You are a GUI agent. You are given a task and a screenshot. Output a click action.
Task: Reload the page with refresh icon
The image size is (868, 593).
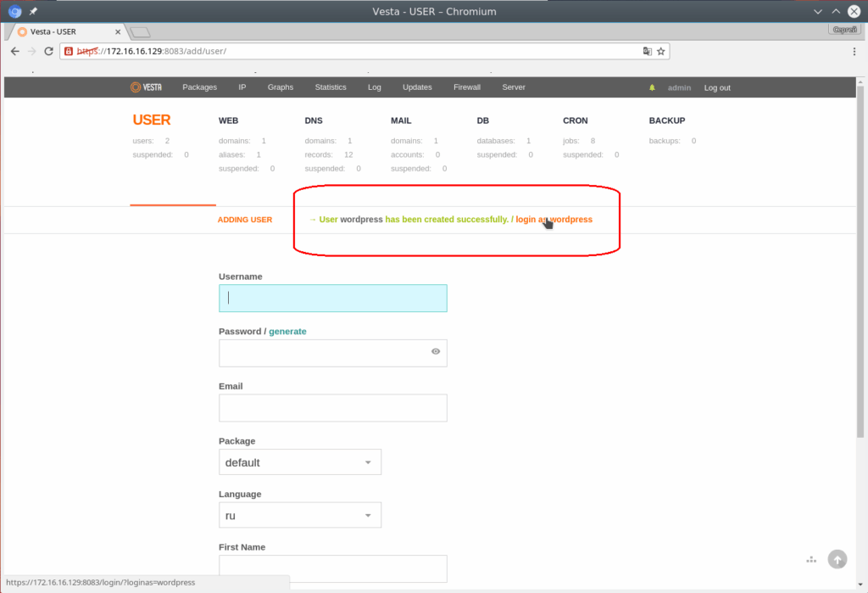tap(48, 51)
